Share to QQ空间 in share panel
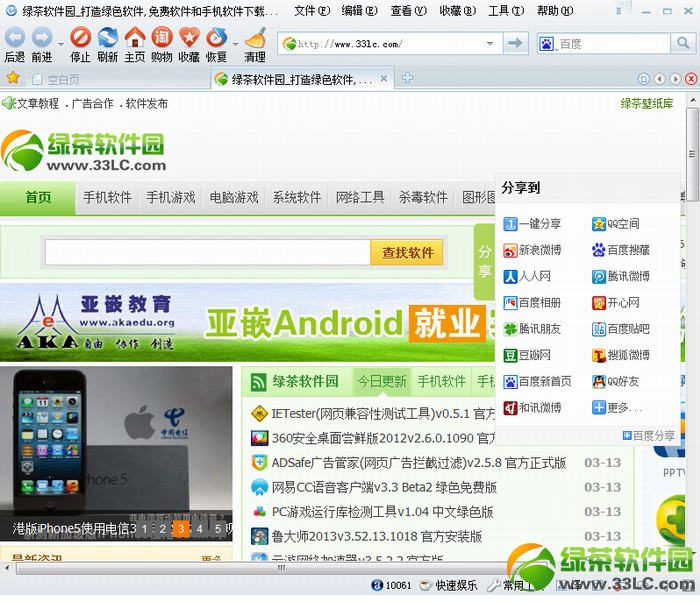The height and width of the screenshot is (605, 700). pos(616,224)
